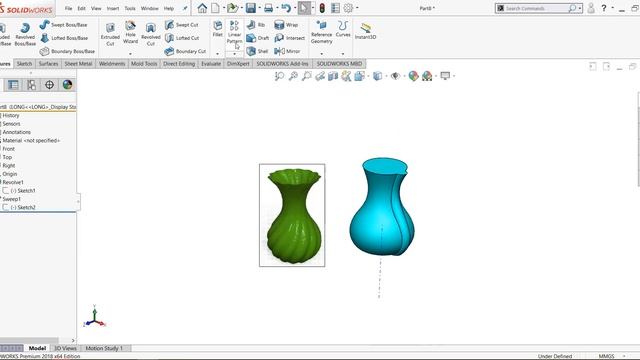The height and width of the screenshot is (360, 640).
Task: Click the Search Commands input field
Action: pyautogui.click(x=536, y=8)
